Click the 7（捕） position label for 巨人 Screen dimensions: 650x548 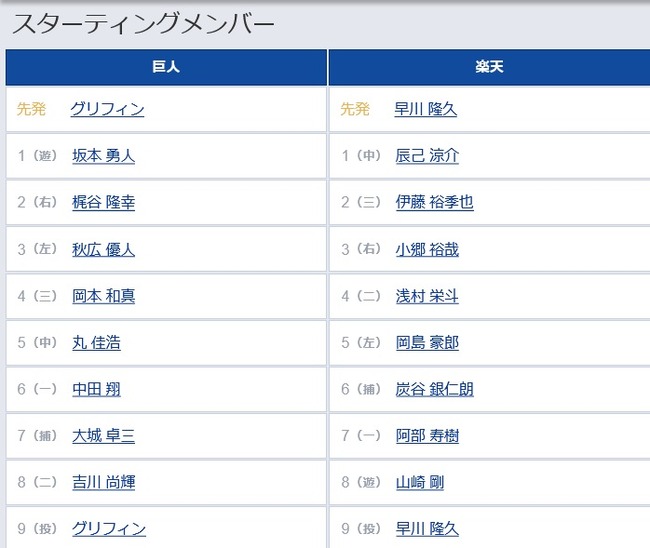pos(37,436)
